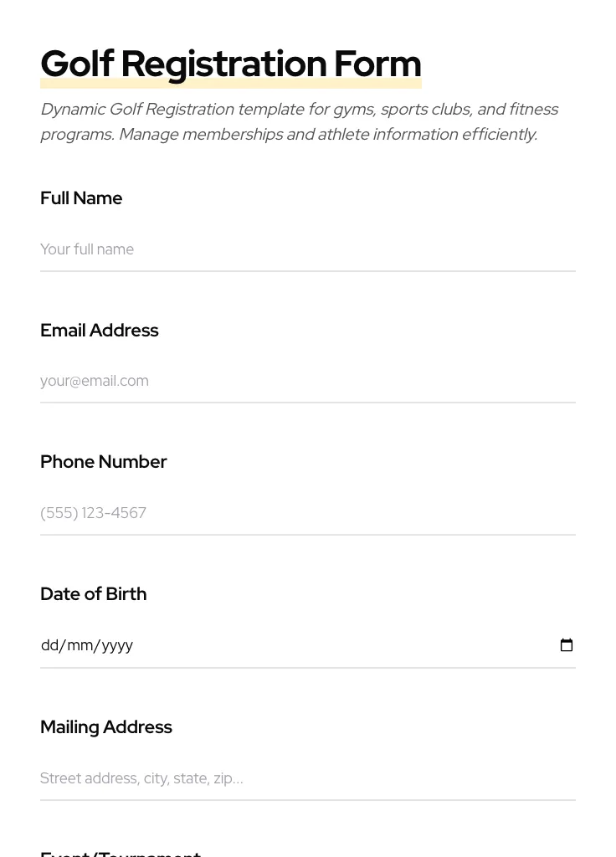This screenshot has width=616, height=857.
Task: Click the "Date of Birth" label
Action: 93,594
